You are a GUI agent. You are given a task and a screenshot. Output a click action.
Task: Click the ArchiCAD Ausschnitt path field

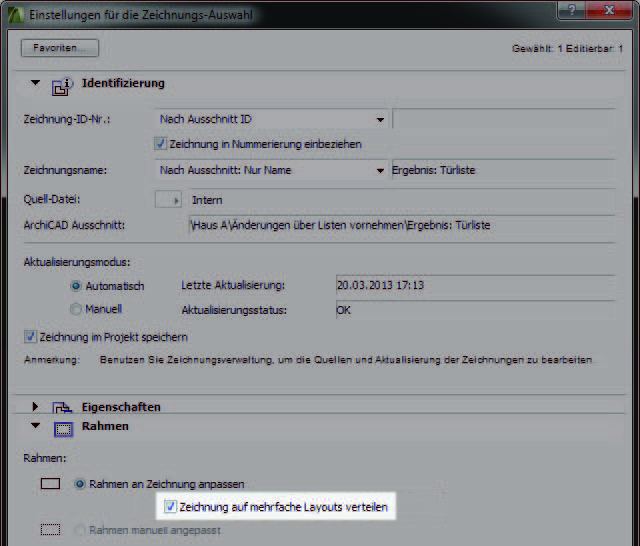tap(402, 225)
